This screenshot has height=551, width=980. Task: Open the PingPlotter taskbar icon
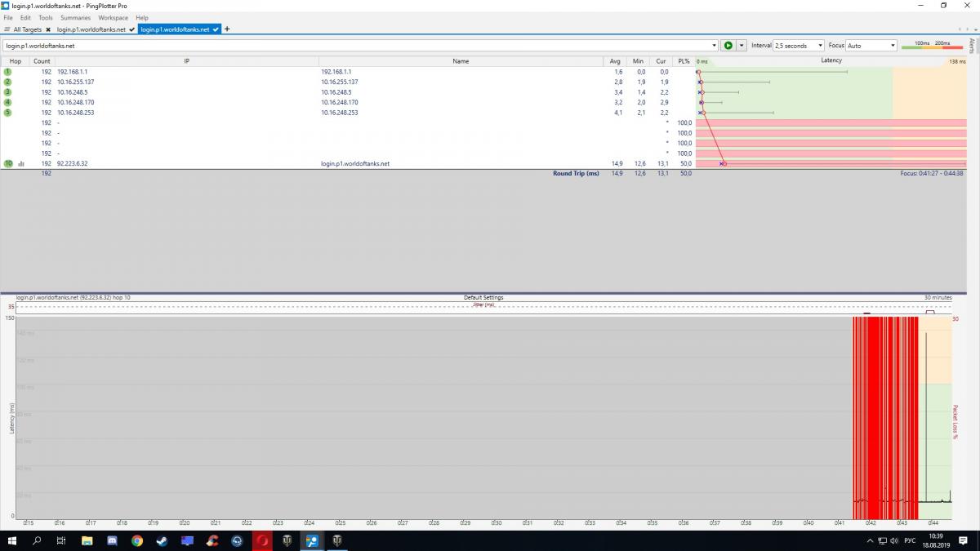[311, 540]
